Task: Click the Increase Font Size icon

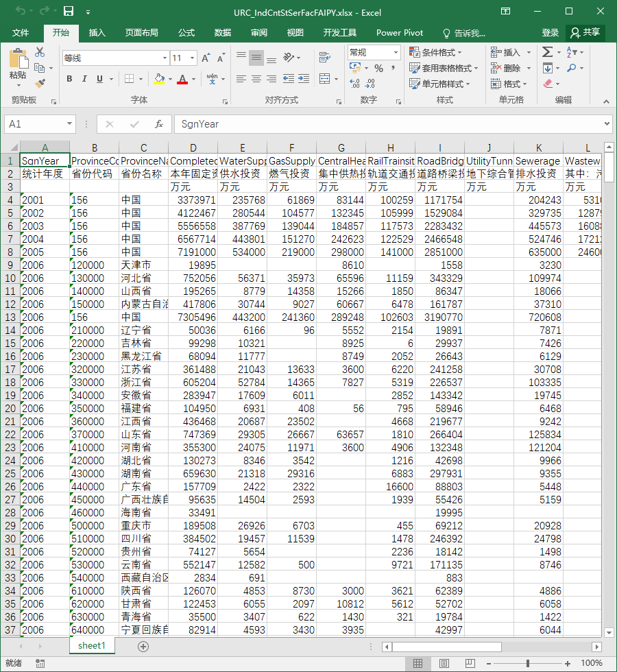Action: click(206, 58)
